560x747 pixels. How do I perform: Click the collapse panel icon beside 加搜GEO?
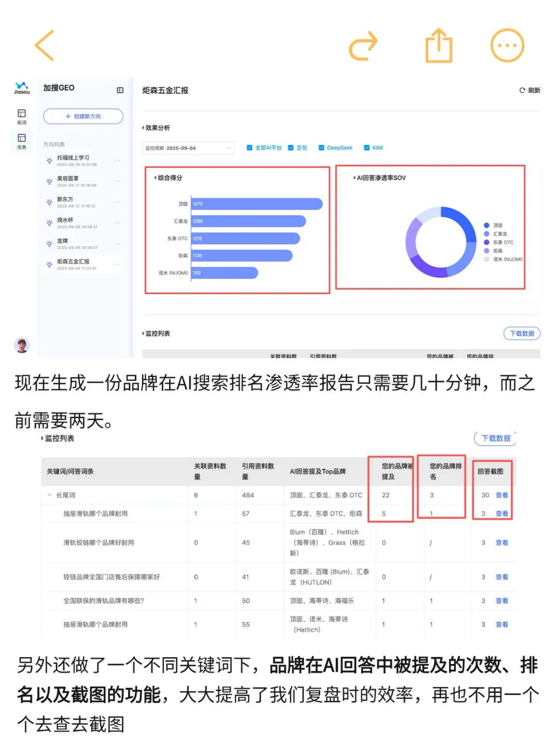121,90
